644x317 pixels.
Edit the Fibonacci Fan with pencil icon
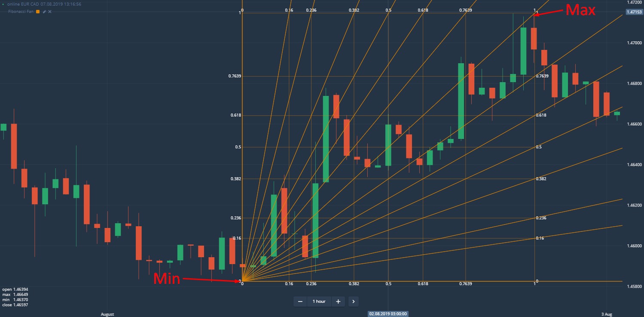pyautogui.click(x=44, y=12)
